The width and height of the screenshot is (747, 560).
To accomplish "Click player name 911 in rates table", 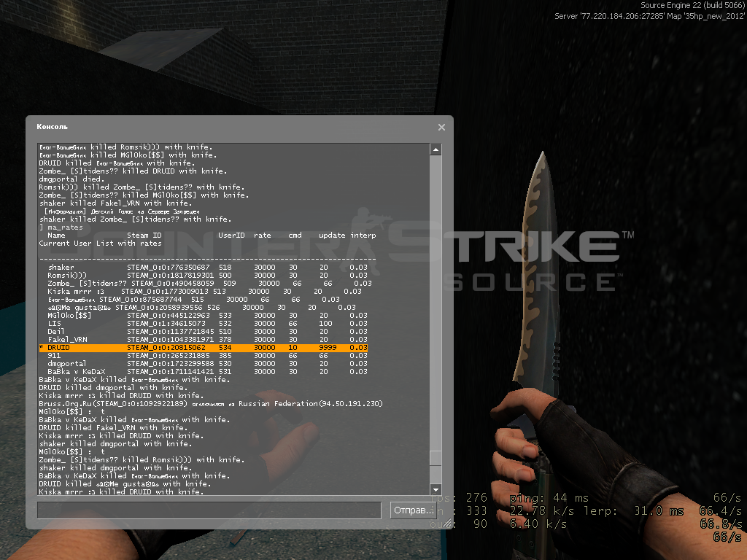I will pos(54,356).
